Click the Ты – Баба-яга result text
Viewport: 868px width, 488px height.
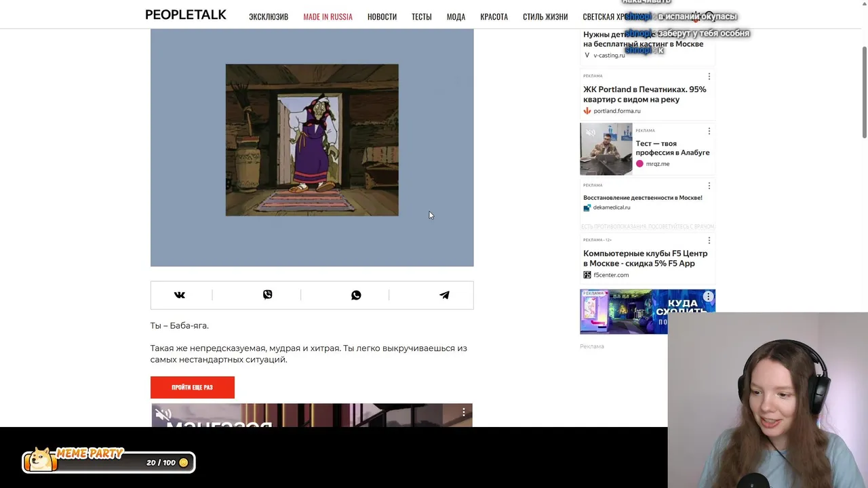180,325
